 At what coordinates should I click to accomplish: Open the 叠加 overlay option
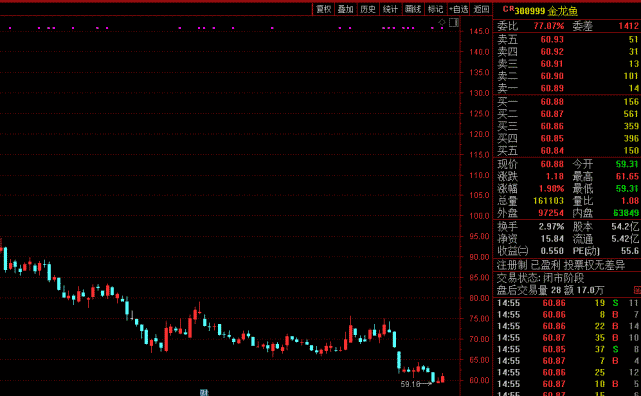point(345,9)
